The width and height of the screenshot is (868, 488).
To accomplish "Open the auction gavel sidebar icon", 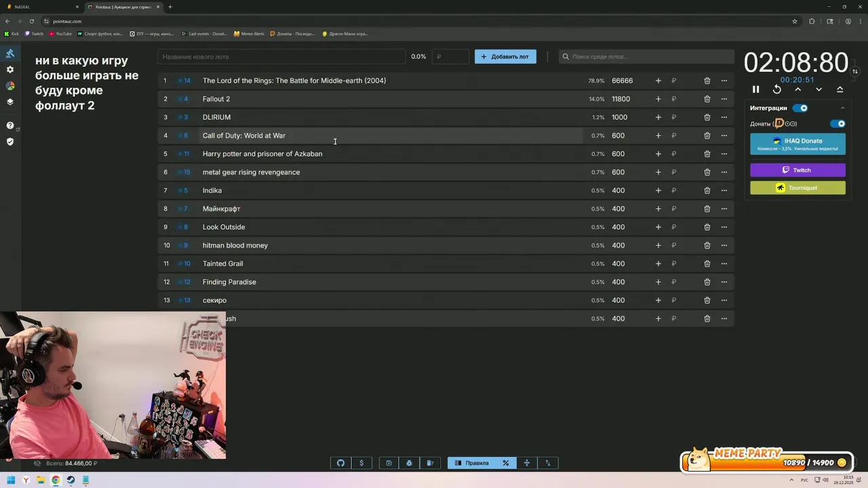I will tap(10, 54).
